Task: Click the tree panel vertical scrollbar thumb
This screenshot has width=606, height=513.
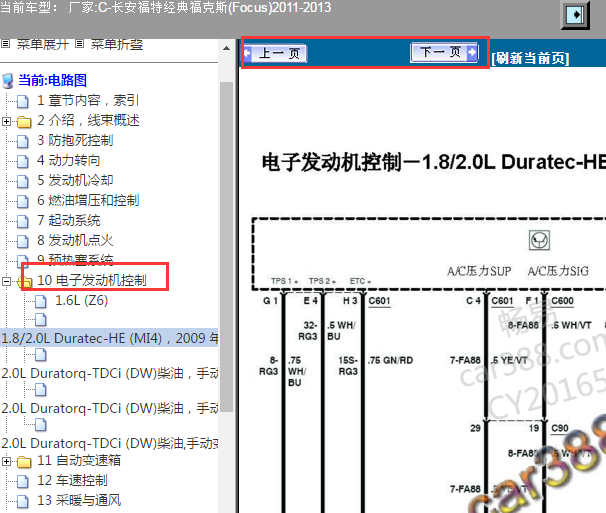Action: click(226, 247)
